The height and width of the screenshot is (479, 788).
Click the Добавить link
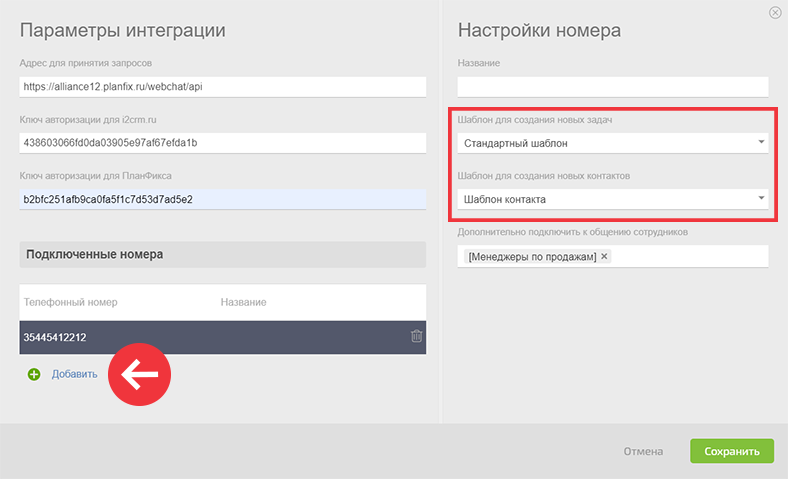click(74, 374)
